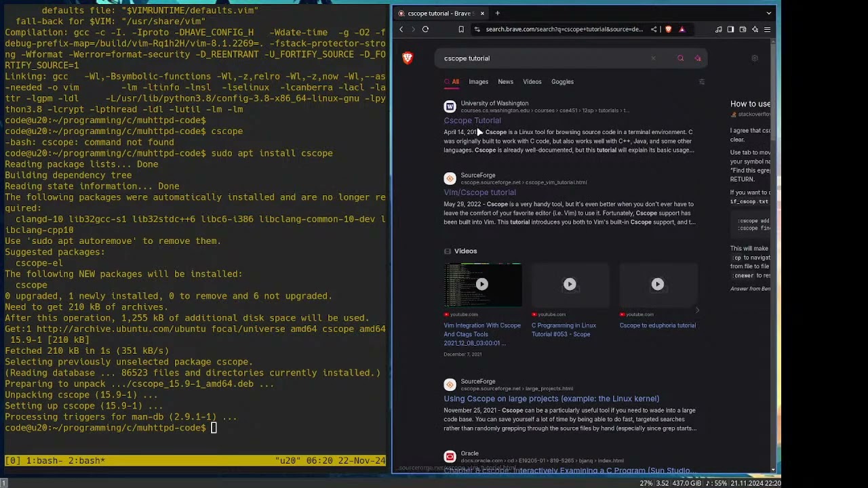Image resolution: width=868 pixels, height=488 pixels.
Task: Select tmux window 2:bash in status bar
Action: (x=86, y=461)
